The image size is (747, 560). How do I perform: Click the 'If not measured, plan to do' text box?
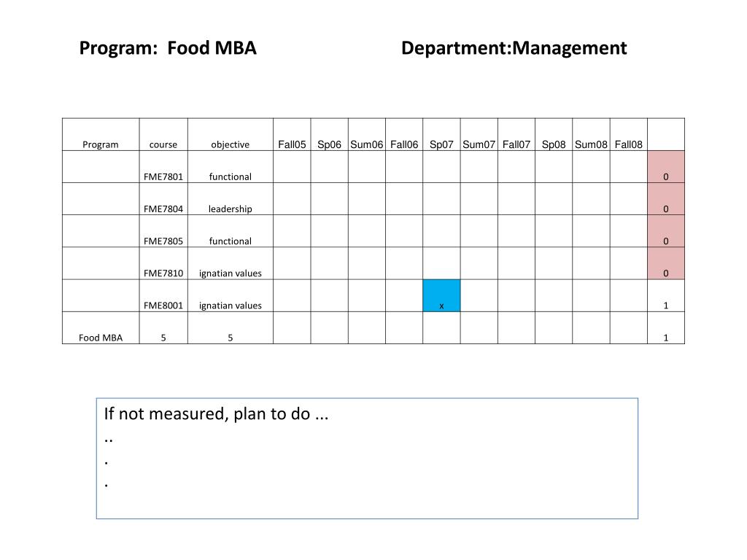point(368,459)
